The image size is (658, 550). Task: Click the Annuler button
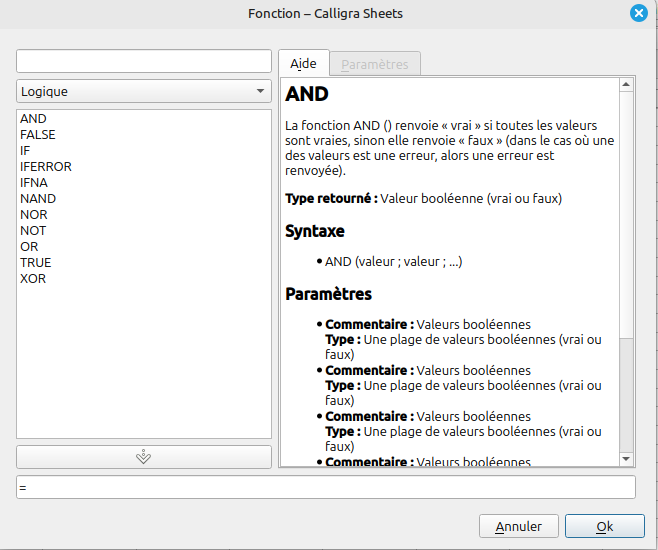pyautogui.click(x=519, y=526)
